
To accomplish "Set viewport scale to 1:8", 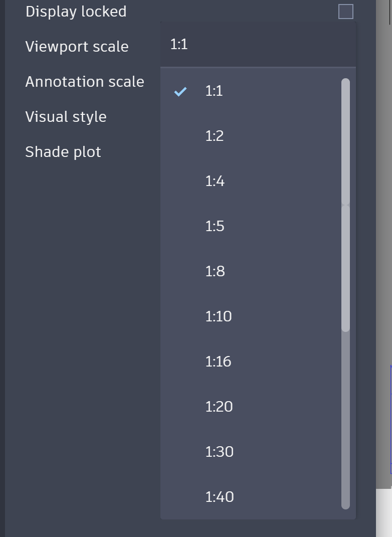I will click(215, 271).
